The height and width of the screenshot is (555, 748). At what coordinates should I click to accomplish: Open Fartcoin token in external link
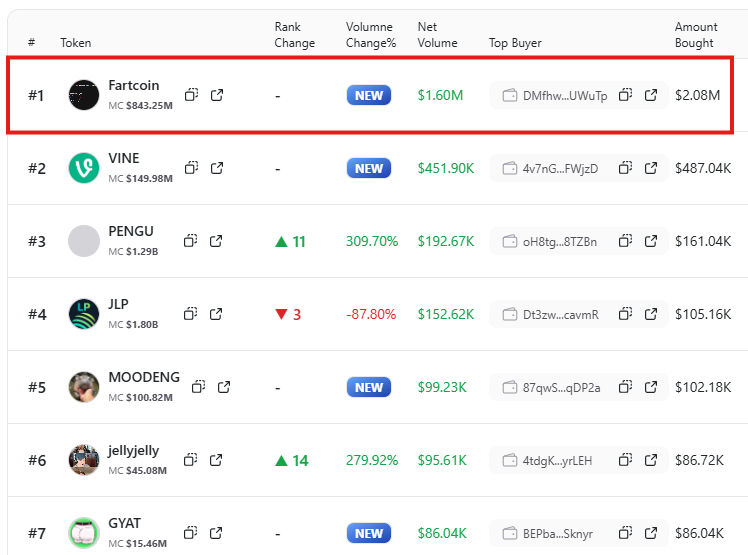pos(217,95)
